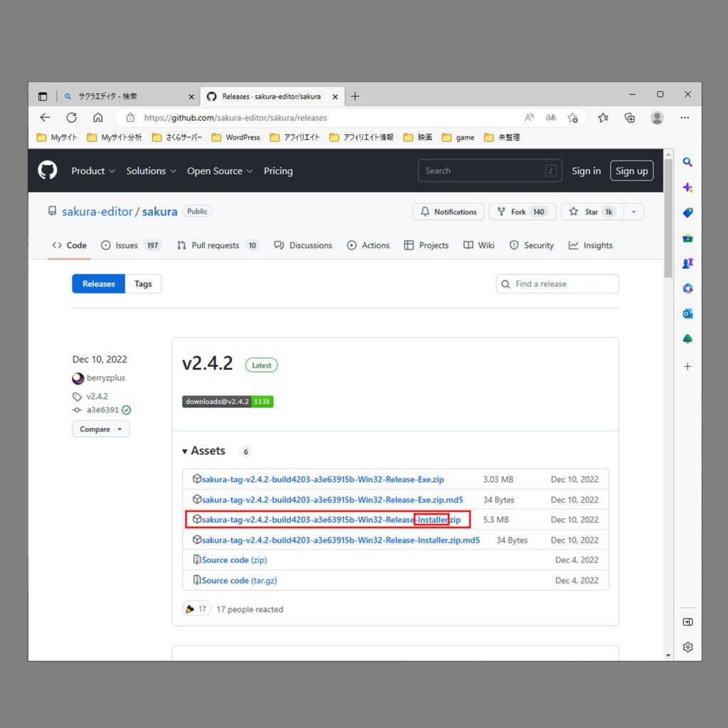The height and width of the screenshot is (728, 728).
Task: Open the Copilot sparkle icon in the sidebar
Action: (x=687, y=188)
